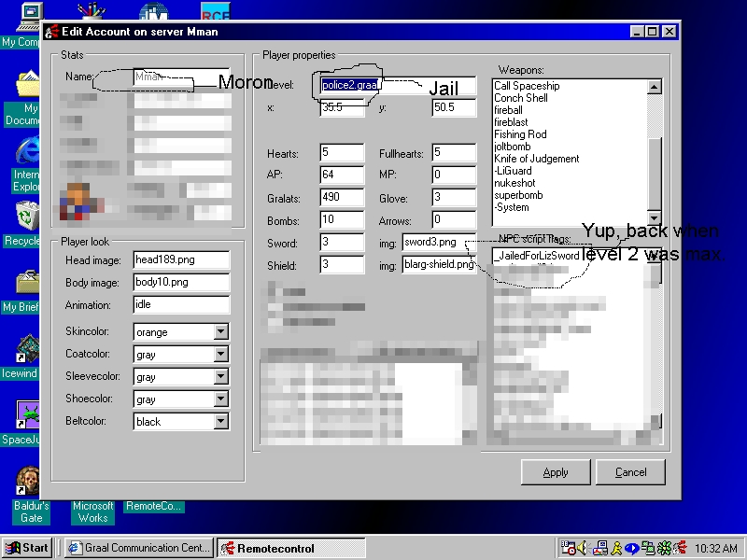Expand the Skincolor dropdown

point(220,332)
